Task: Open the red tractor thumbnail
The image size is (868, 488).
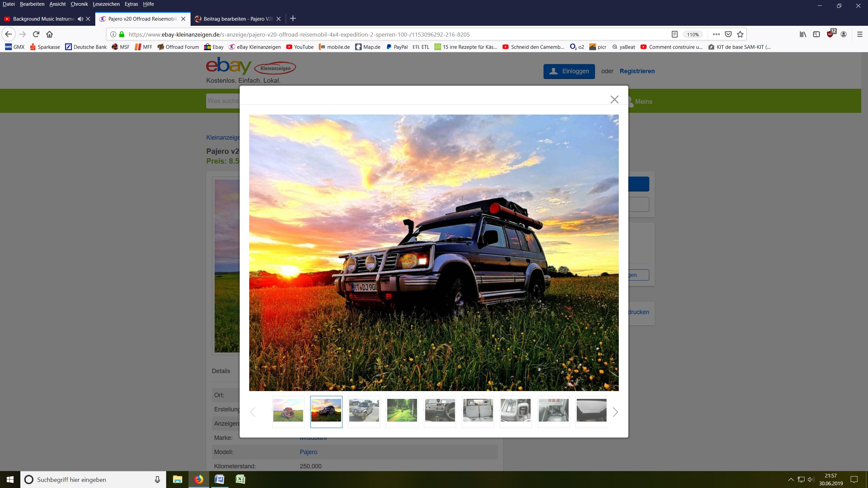Action: (288, 410)
